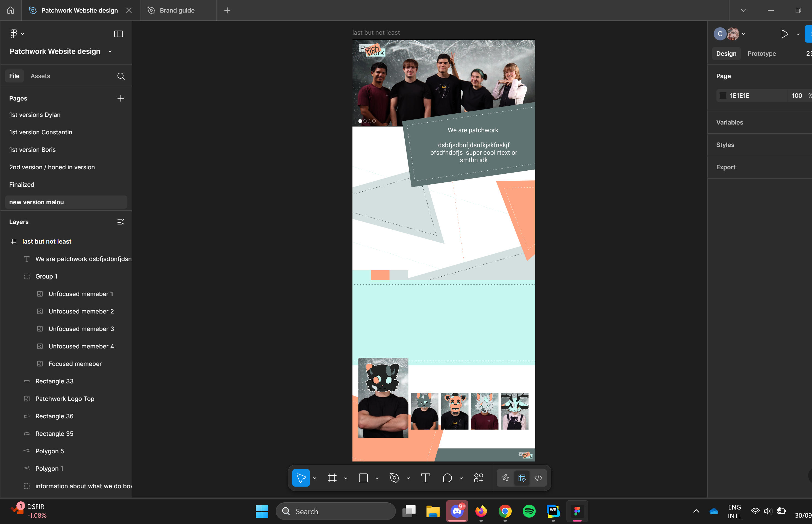
Task: Switch to Dev Mode toggle
Action: 538,478
